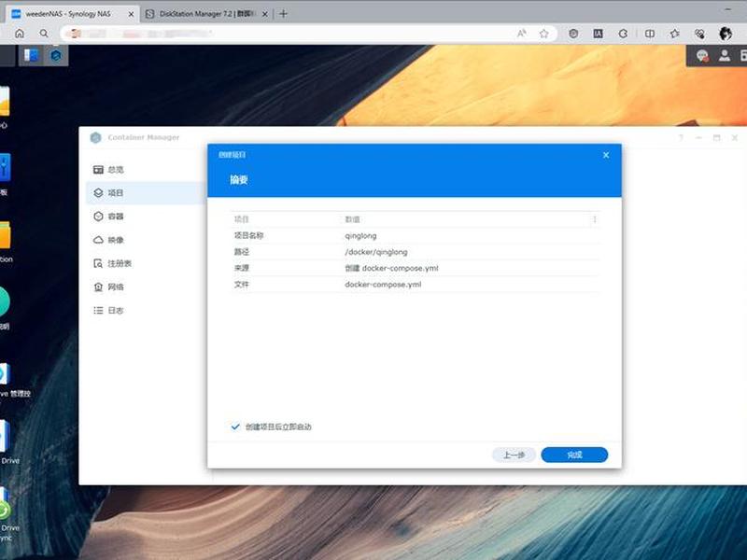Close the weedenNAS browser tab
Screen dimensions: 747x560
131,14
